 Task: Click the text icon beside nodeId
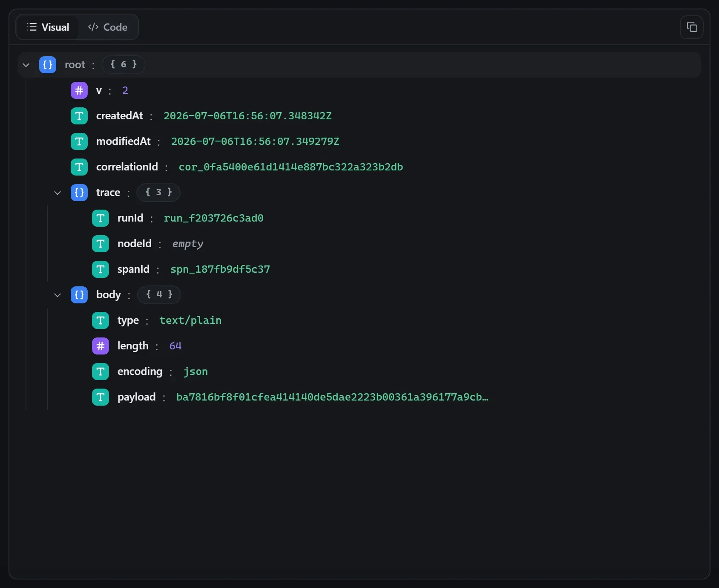click(101, 244)
